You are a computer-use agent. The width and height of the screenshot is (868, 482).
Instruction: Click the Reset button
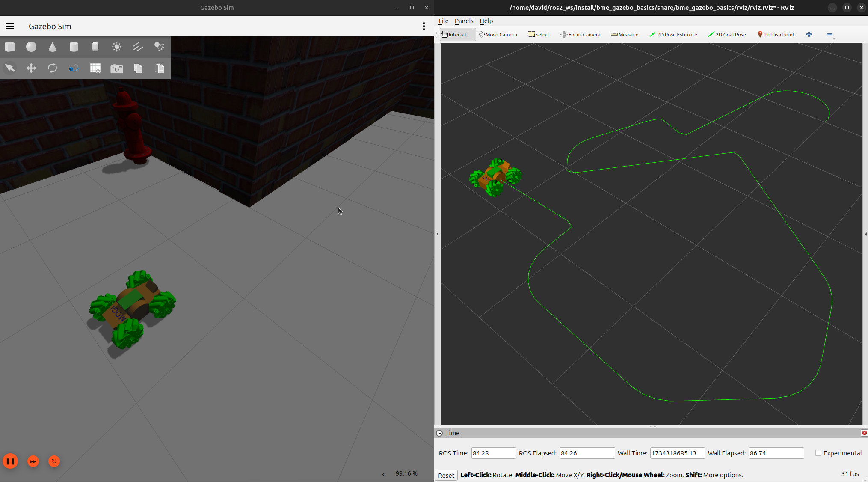point(446,475)
